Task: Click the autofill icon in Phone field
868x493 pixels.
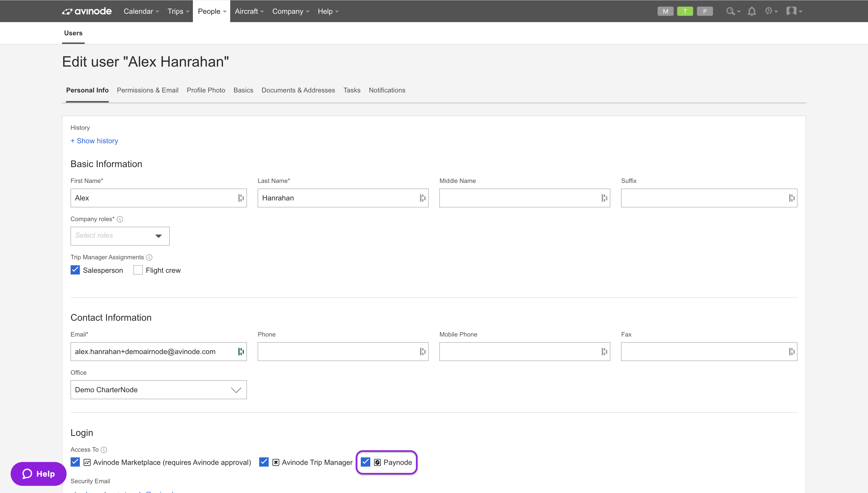Action: pos(423,351)
